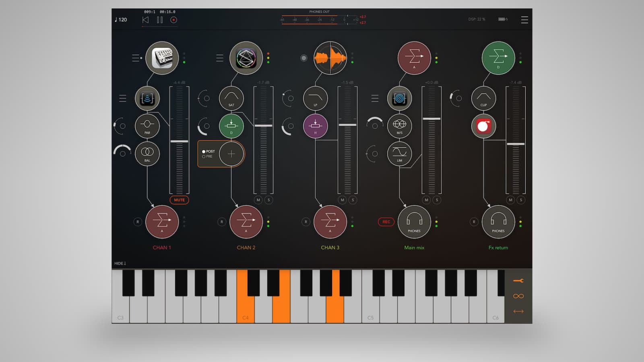Open the PHONES OUT output selector
The image size is (644, 362).
(319, 12)
